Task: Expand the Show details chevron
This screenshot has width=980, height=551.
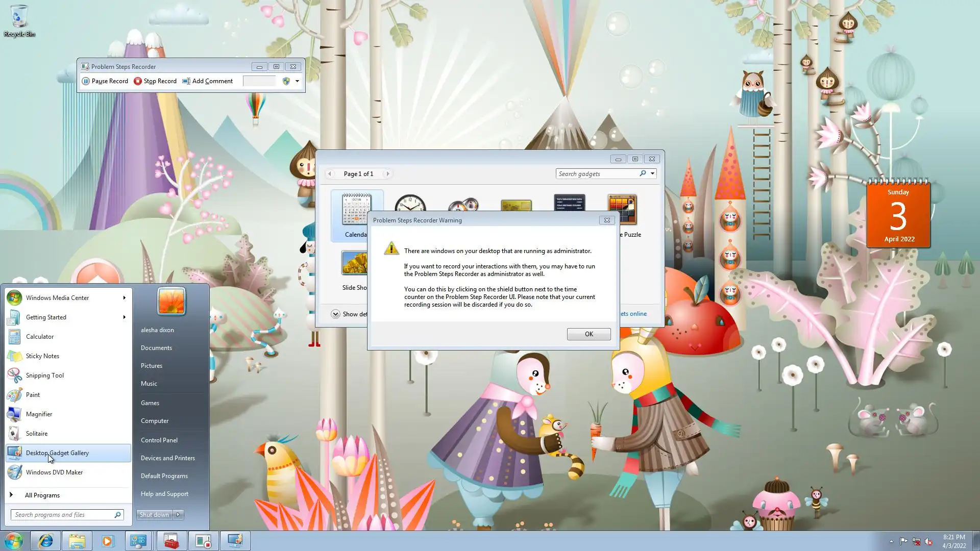Action: 335,314
